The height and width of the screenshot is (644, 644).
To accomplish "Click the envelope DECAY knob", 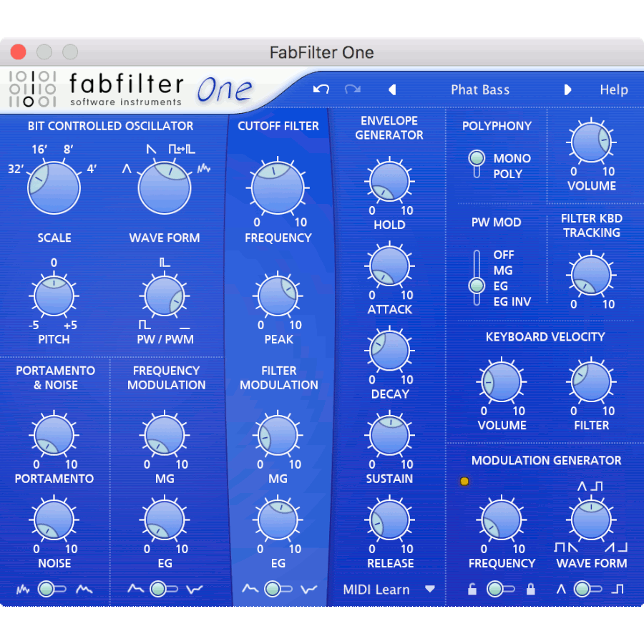I will [390, 351].
